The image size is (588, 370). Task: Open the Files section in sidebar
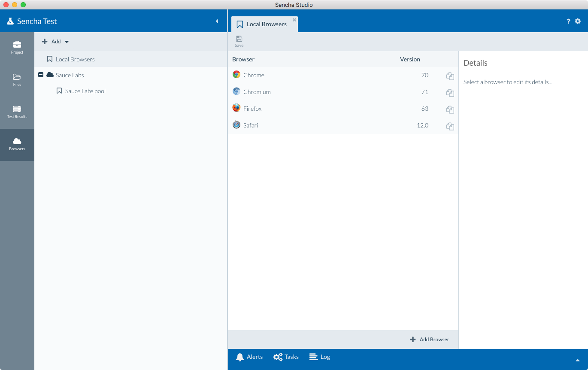coord(17,79)
